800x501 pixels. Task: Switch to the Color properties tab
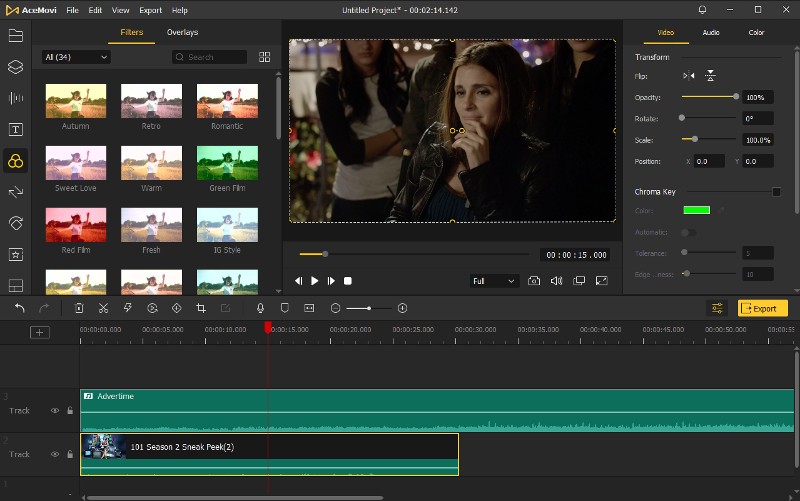point(756,33)
